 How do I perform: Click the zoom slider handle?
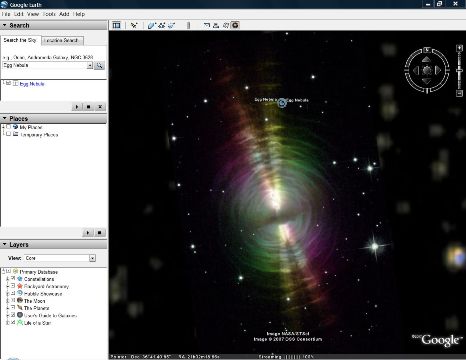click(459, 70)
